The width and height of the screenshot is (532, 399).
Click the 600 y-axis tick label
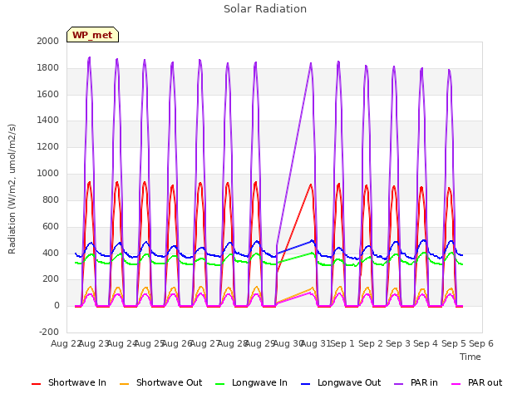pos(51,226)
